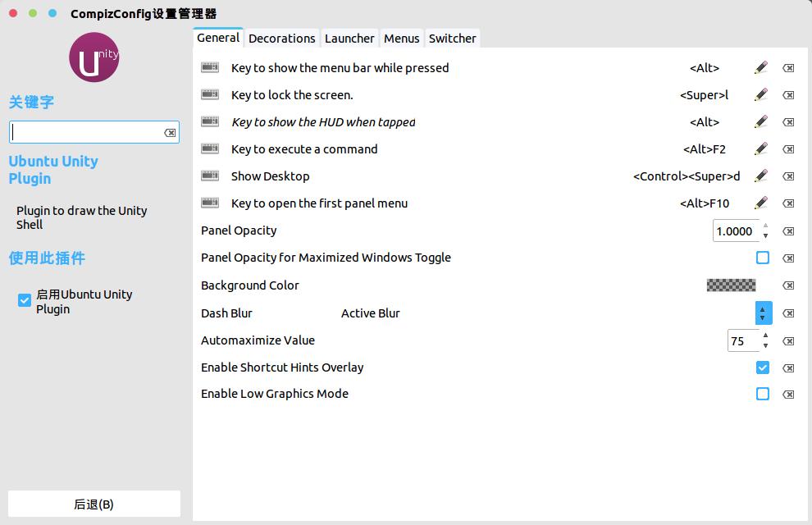Screen dimensions: 812x525
Task: Reset the first panel menu key to default
Action: click(x=788, y=203)
